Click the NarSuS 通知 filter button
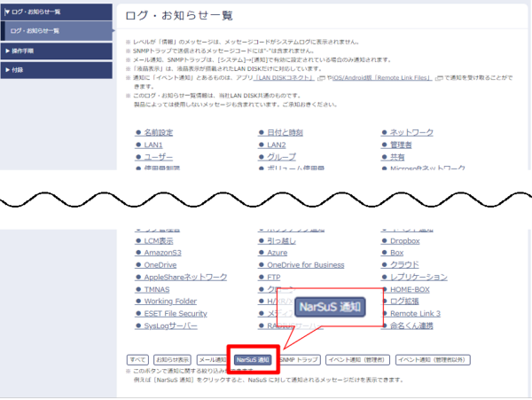532x400 pixels. 255,359
